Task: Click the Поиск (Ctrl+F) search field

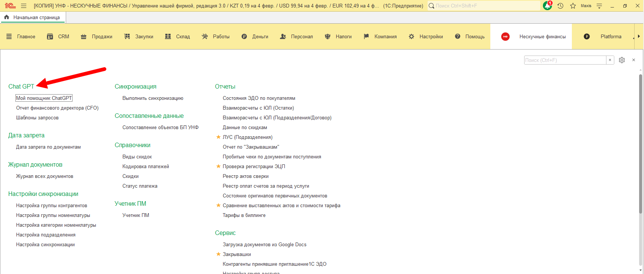Action: point(565,60)
